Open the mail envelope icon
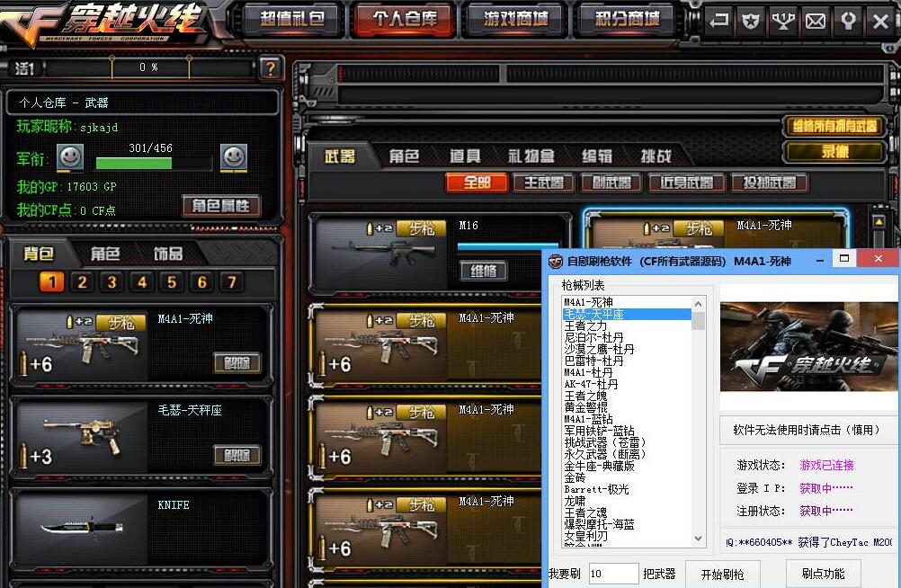Viewport: 901px width, 588px height. point(816,22)
